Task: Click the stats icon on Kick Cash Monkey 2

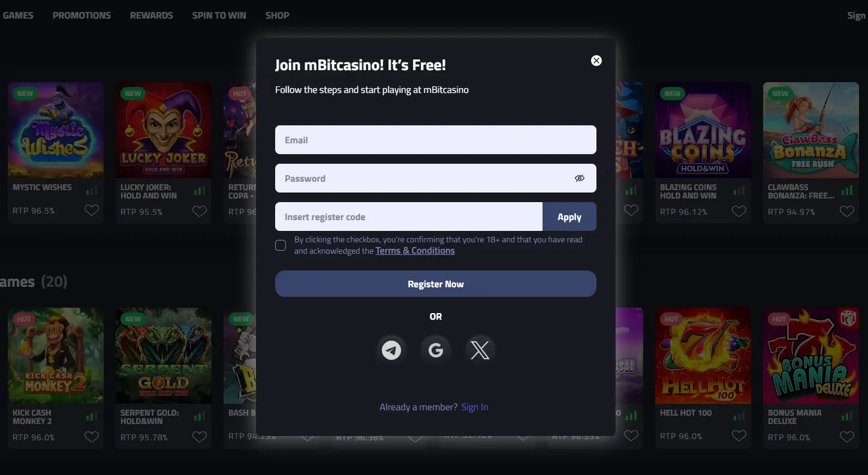Action: 91,415
